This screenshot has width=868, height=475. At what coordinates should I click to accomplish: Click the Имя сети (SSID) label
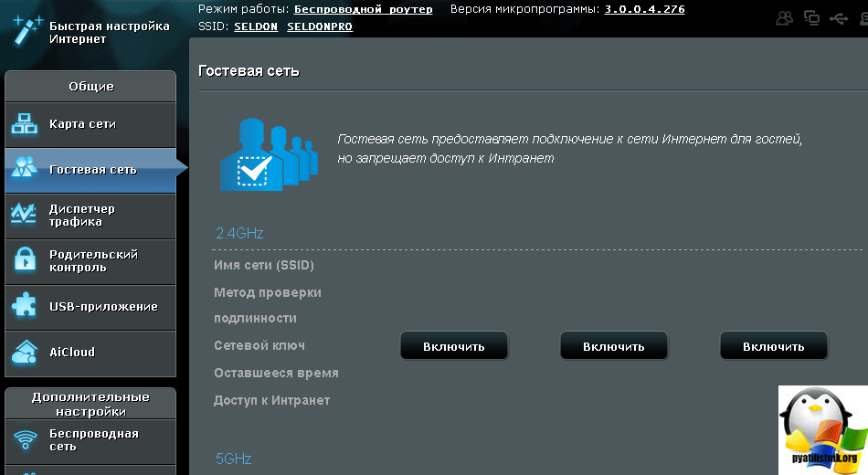point(264,265)
